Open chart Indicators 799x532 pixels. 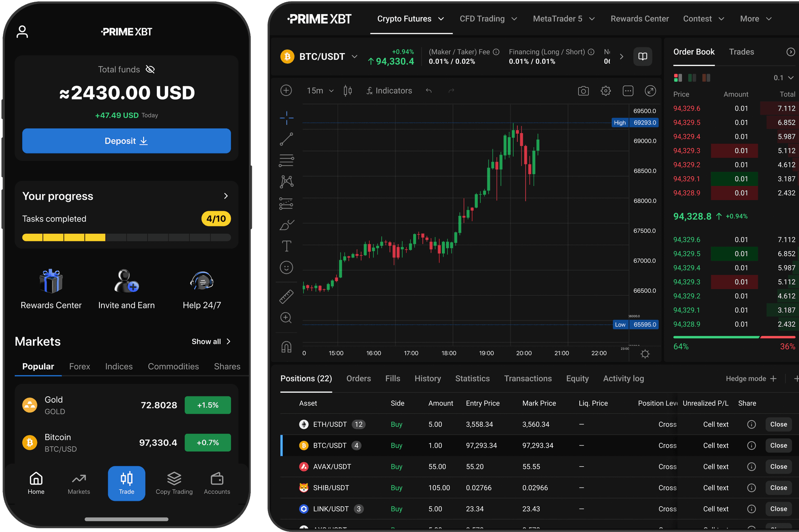coord(389,91)
